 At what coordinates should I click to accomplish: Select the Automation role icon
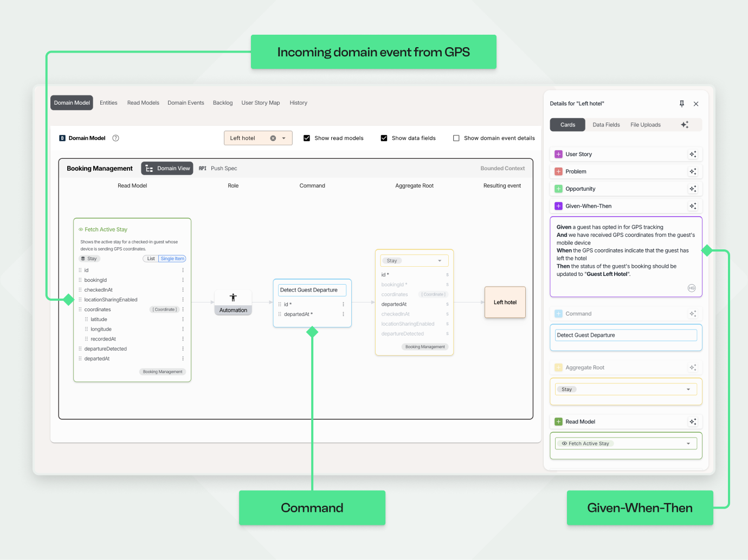(233, 298)
